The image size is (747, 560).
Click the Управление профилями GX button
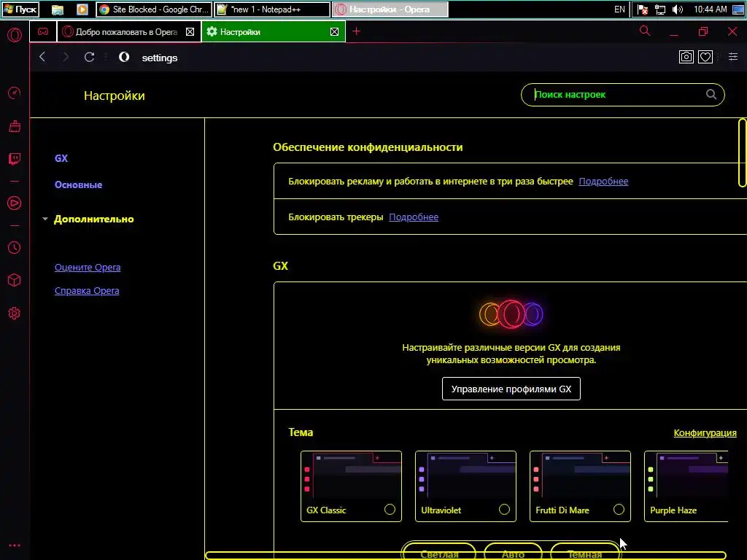(x=511, y=389)
